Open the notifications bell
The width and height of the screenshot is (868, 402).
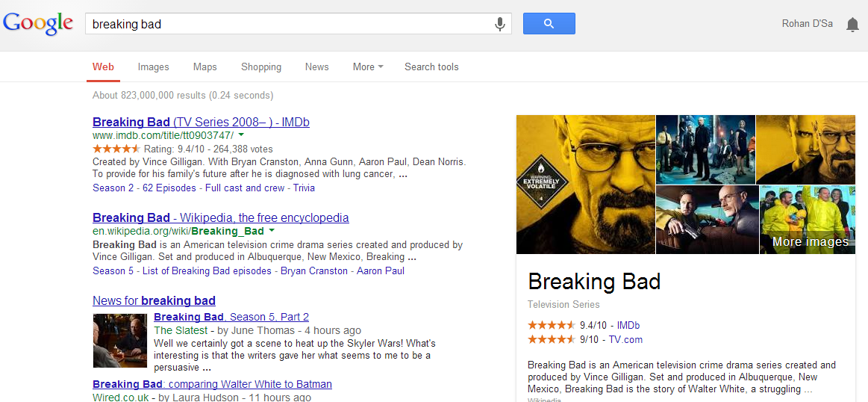pos(852,25)
